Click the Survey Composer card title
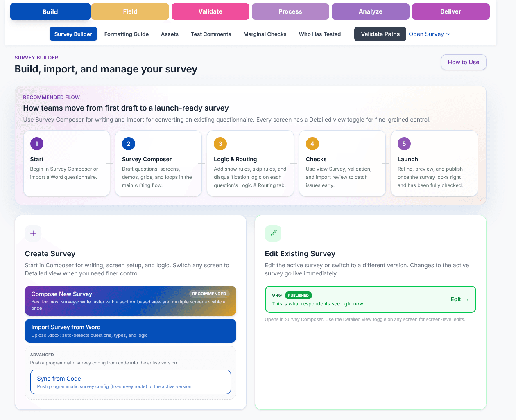 click(x=147, y=159)
